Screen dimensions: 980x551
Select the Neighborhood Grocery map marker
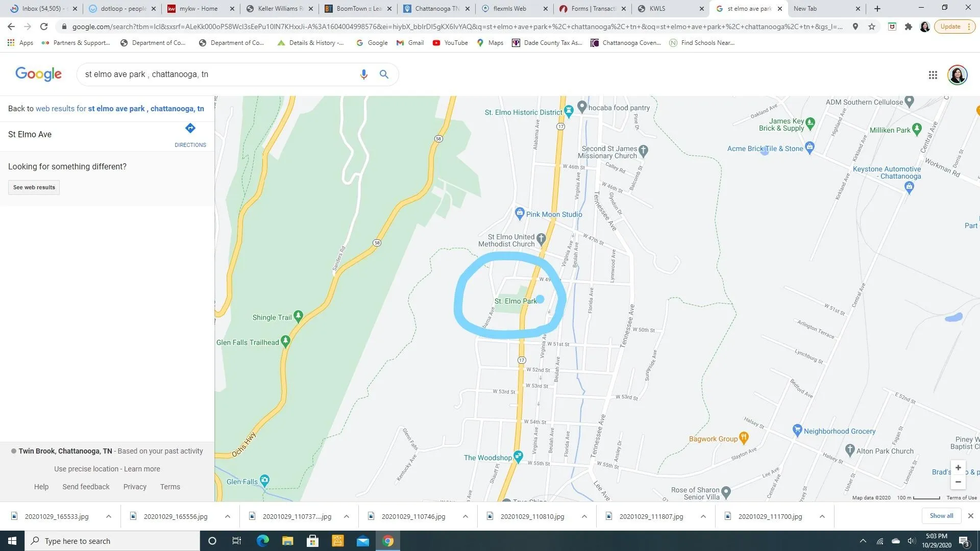click(797, 430)
